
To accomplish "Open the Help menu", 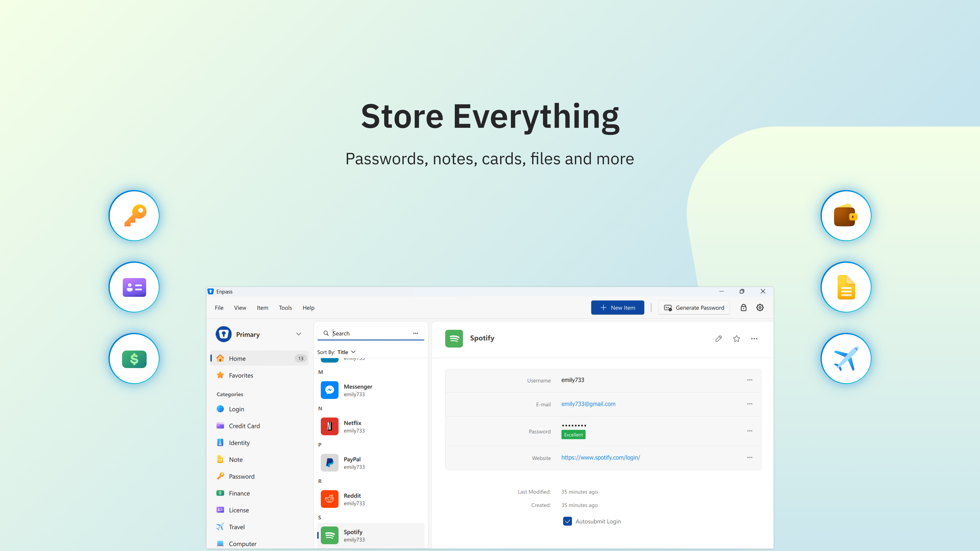I will tap(309, 308).
